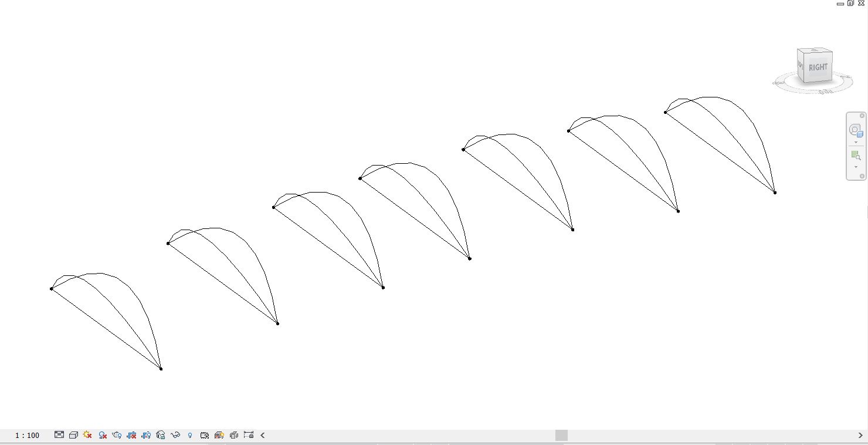Screen dimensions: 868x445
Task: Open the 1 : 100 view scale selector
Action: (27, 435)
